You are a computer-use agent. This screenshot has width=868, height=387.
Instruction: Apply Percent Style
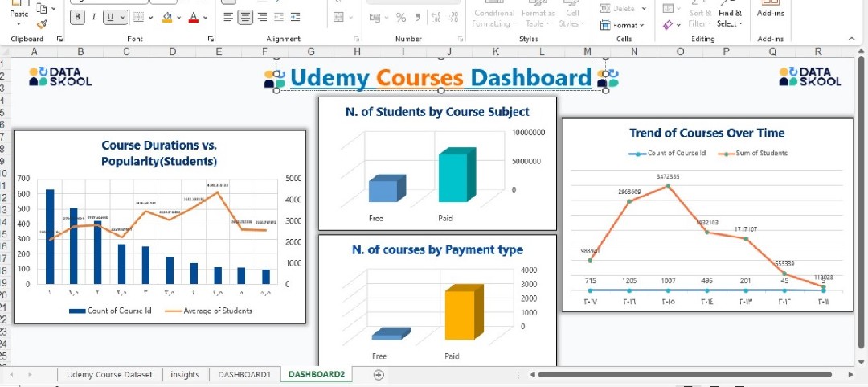401,18
